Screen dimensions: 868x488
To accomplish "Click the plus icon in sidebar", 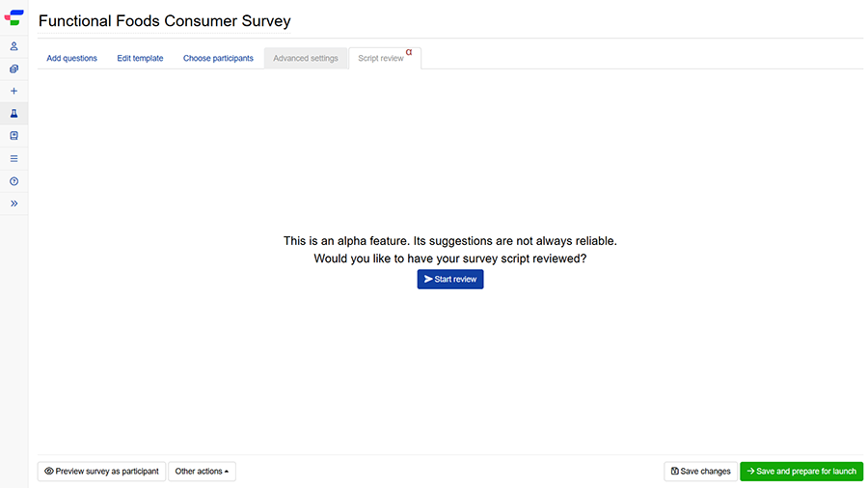I will [14, 91].
